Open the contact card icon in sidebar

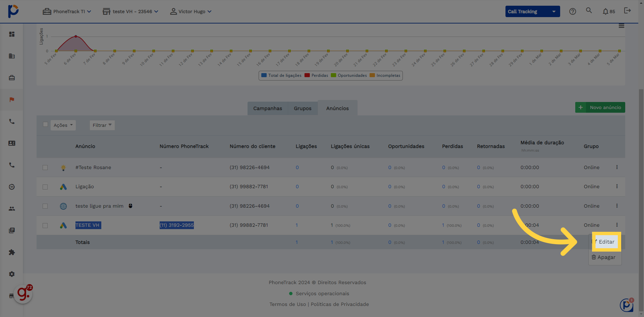point(12,143)
